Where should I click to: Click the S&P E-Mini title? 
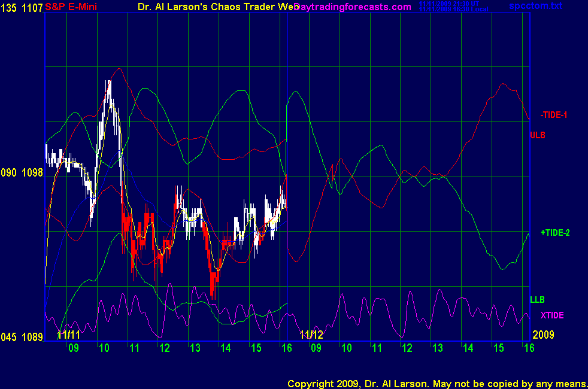point(71,7)
